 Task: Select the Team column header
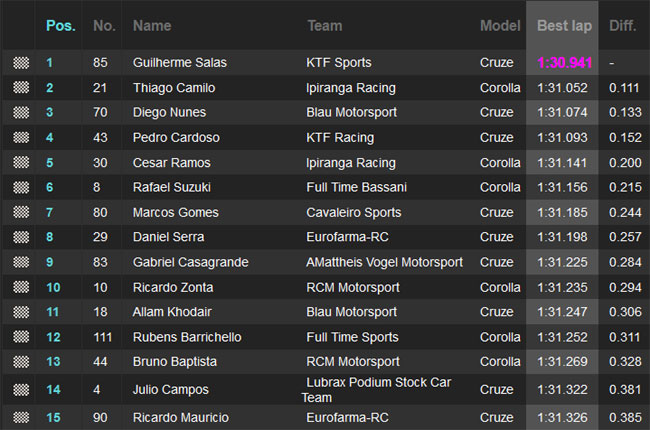325,26
